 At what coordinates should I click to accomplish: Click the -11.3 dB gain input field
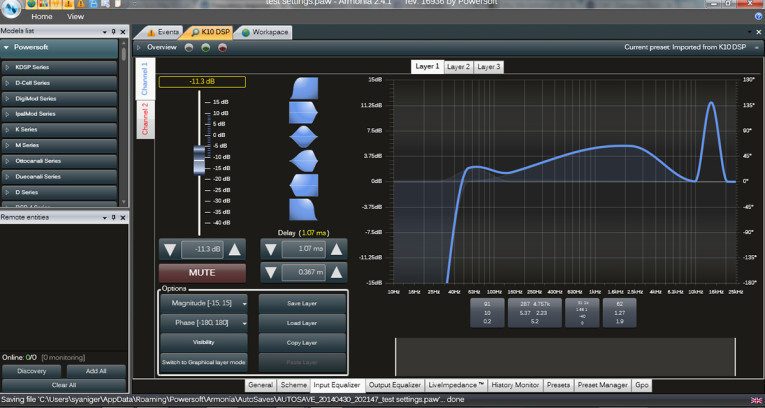(202, 250)
